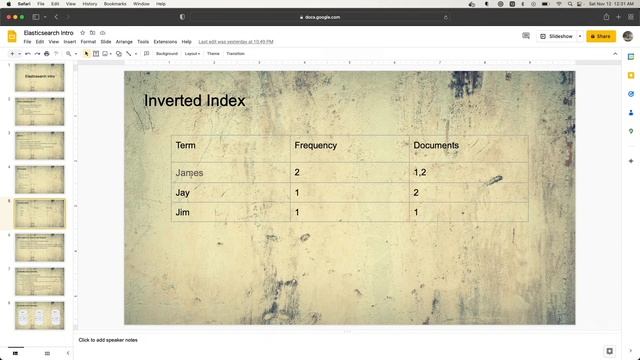The image size is (640, 360).
Task: Click the Background button
Action: tap(167, 53)
